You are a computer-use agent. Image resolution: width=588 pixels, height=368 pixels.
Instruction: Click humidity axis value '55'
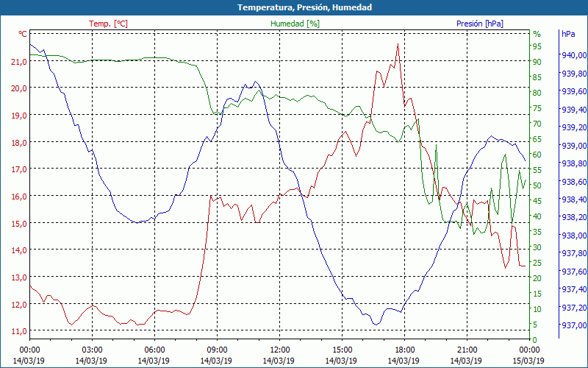pos(537,170)
